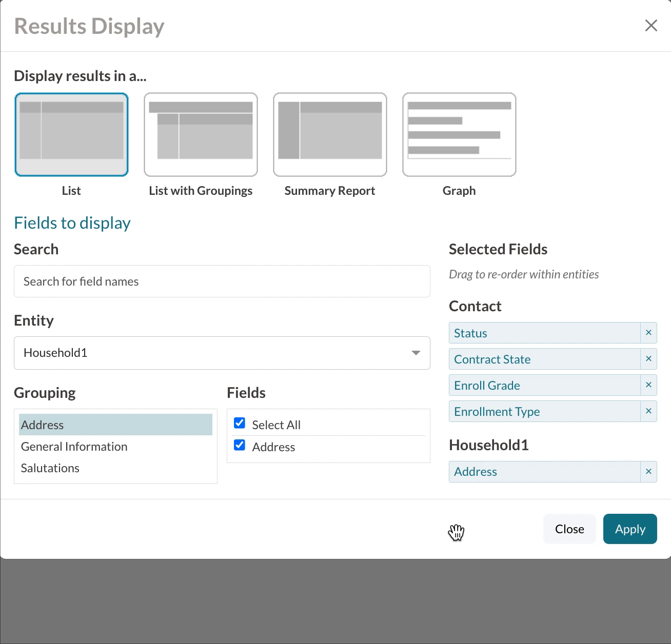The width and height of the screenshot is (671, 644).
Task: Remove the Status field from selected
Action: 648,333
